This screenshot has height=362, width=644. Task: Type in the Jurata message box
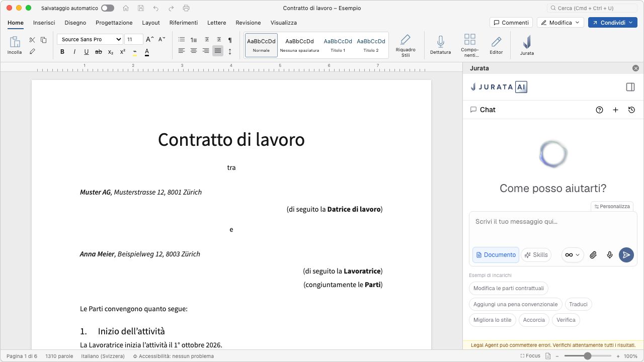click(553, 228)
